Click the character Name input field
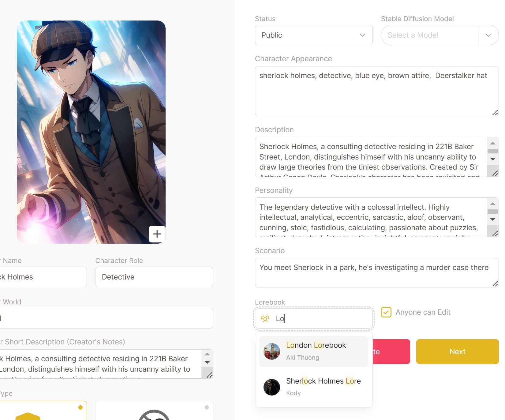This screenshot has width=505, height=420. coord(43,277)
